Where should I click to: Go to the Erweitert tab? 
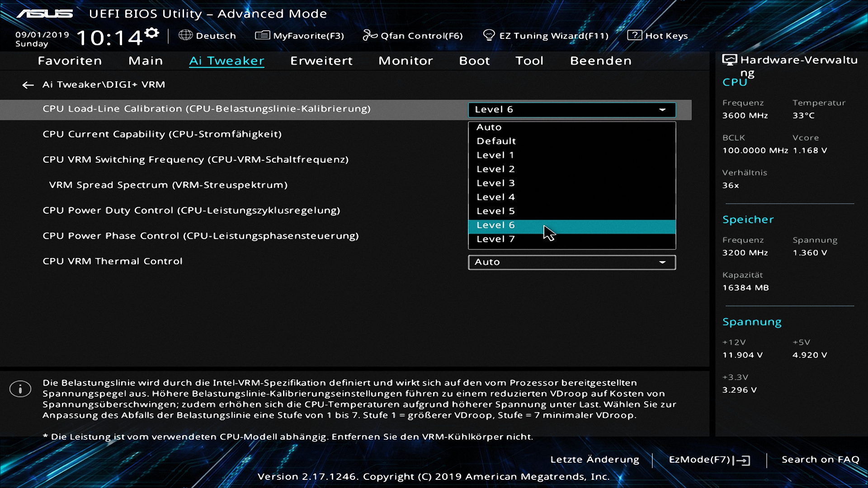[321, 61]
